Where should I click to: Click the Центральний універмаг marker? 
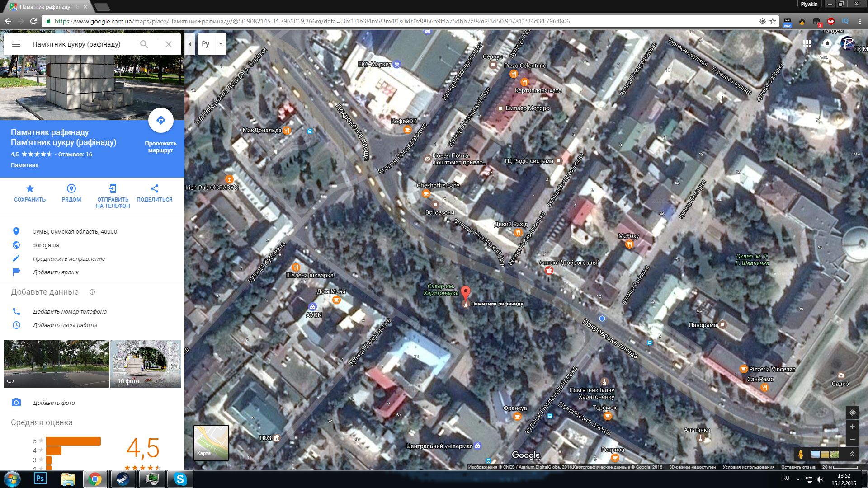(478, 446)
